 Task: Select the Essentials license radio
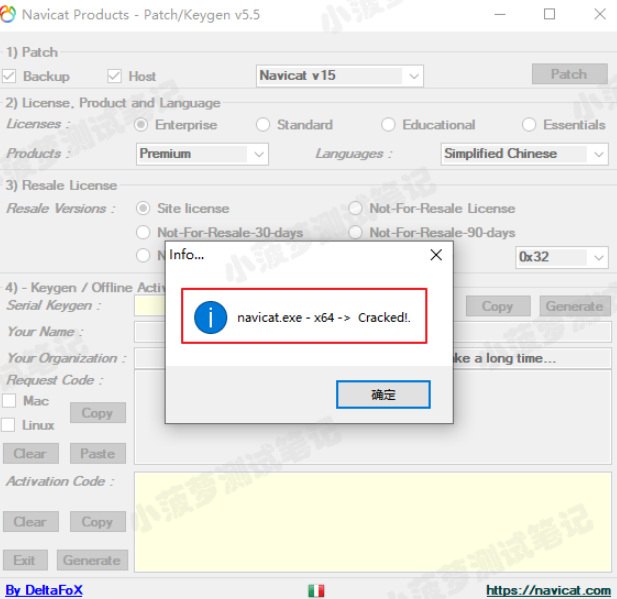coord(529,125)
